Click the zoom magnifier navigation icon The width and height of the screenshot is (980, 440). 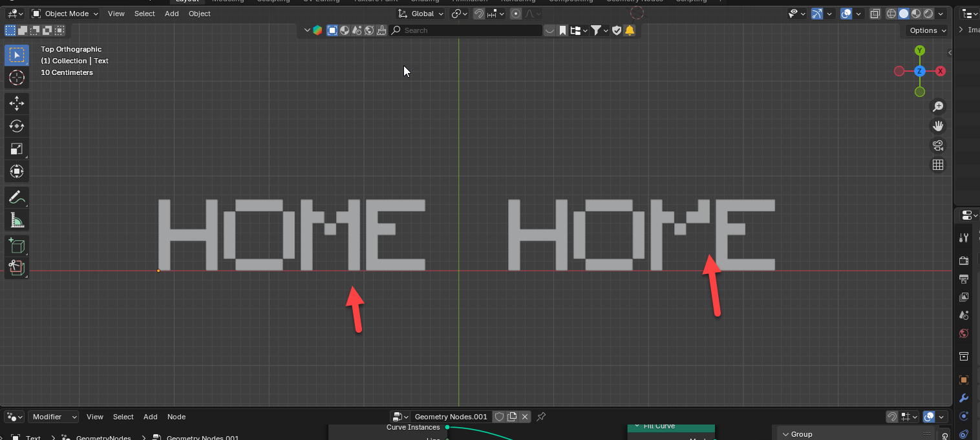(938, 107)
